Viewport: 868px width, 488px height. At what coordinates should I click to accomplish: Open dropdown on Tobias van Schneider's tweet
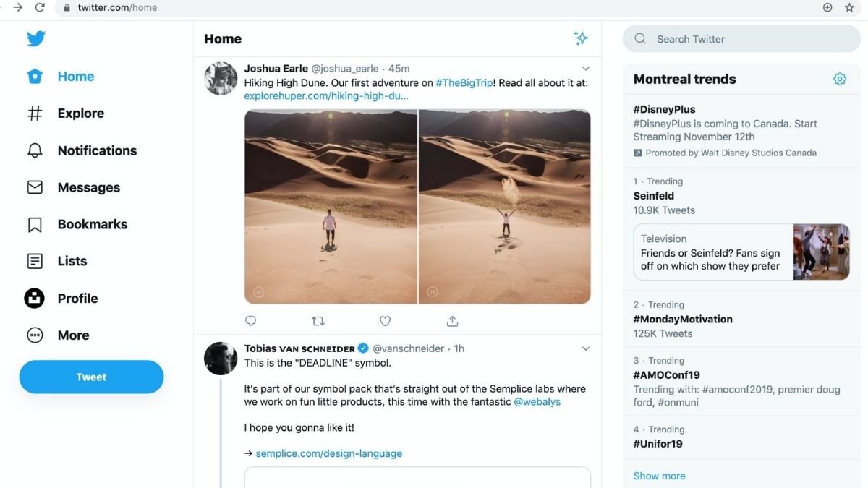click(586, 348)
